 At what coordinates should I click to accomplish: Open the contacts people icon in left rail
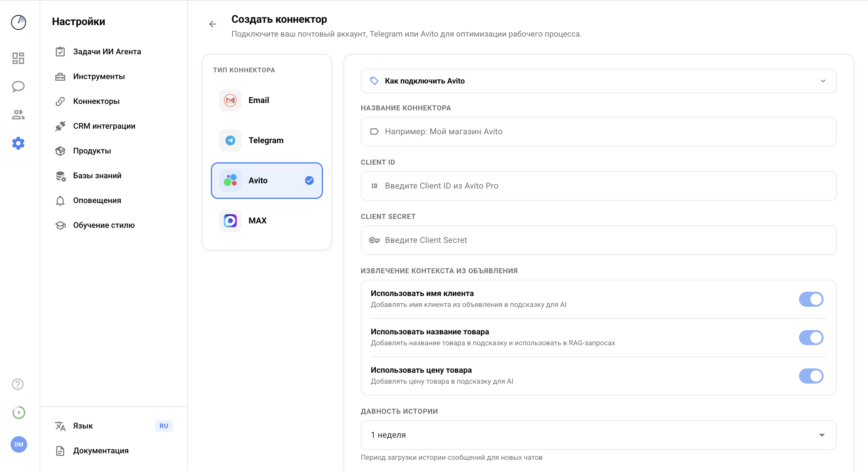(18, 115)
